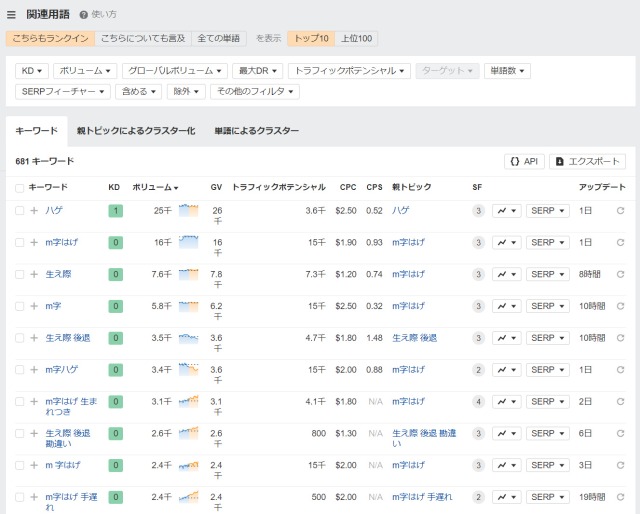This screenshot has height=514, width=640.
Task: Open the 最大DR filter dropdown
Action: (258, 71)
